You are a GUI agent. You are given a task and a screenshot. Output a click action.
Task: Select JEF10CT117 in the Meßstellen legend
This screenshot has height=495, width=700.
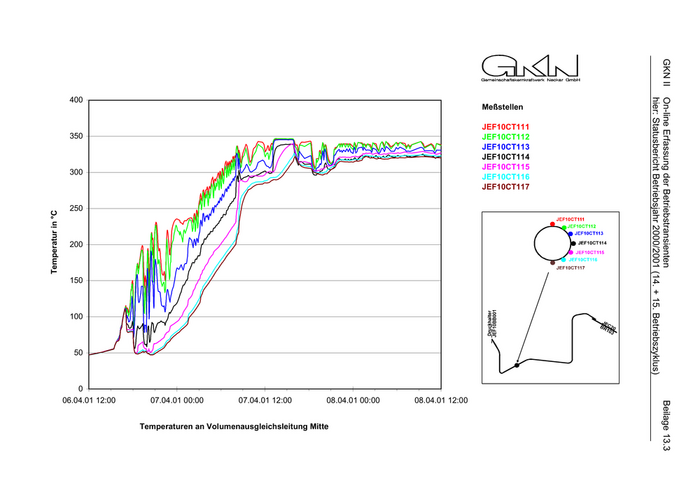[x=506, y=186]
